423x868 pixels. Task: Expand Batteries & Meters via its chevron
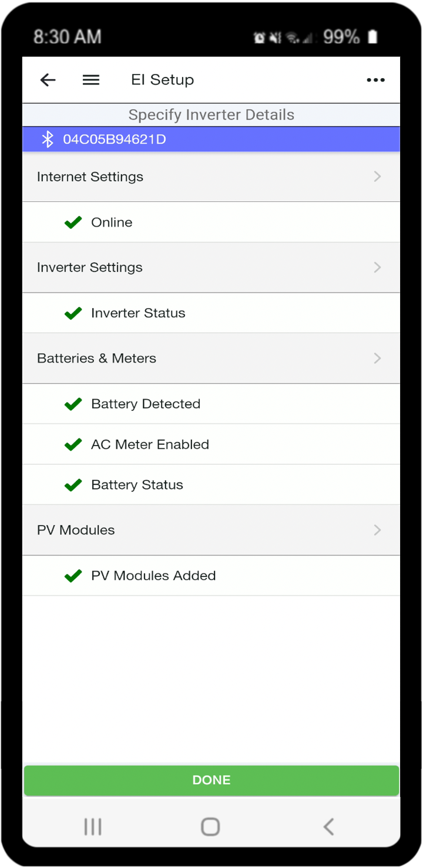(378, 358)
